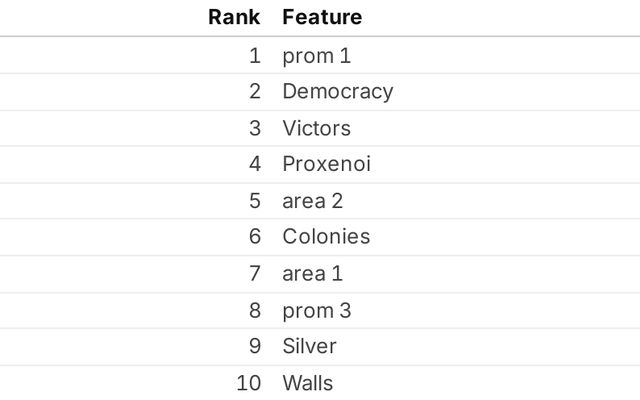The image size is (640, 400).
Task: Click the area 1 feature entry
Action: point(312,273)
